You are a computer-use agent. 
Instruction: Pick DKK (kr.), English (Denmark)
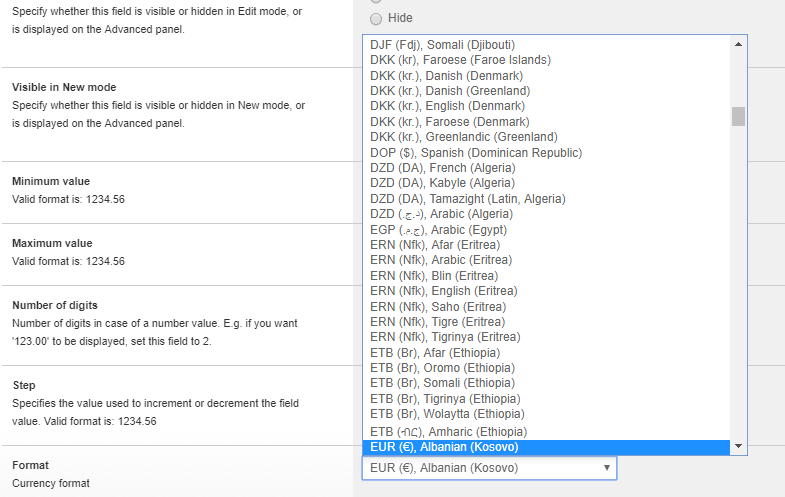coord(546,106)
